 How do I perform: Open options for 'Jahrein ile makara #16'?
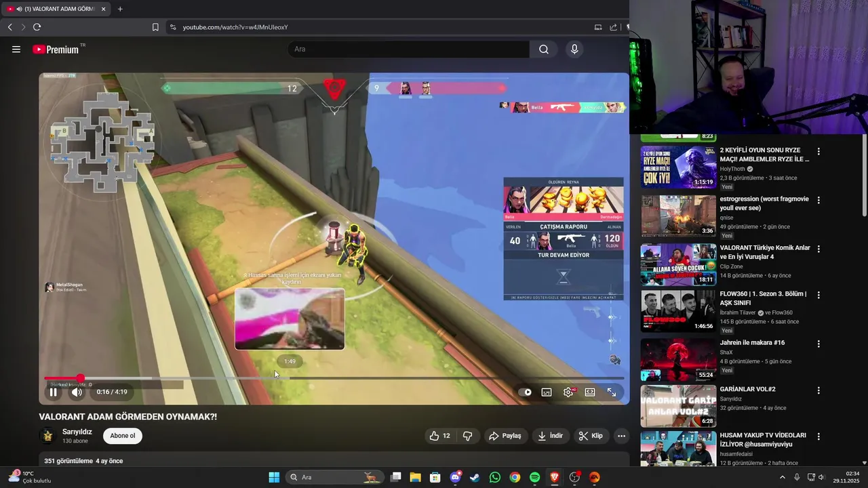(818, 344)
